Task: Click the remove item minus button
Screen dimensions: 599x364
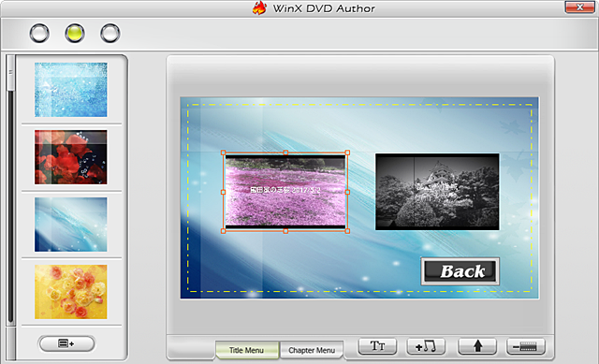Action: (x=526, y=346)
